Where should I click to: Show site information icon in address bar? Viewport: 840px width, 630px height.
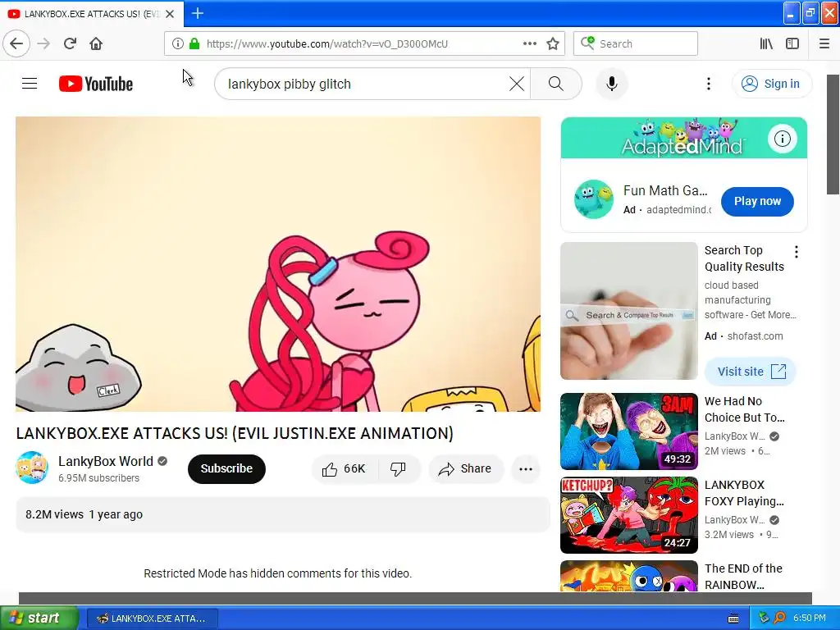point(177,43)
